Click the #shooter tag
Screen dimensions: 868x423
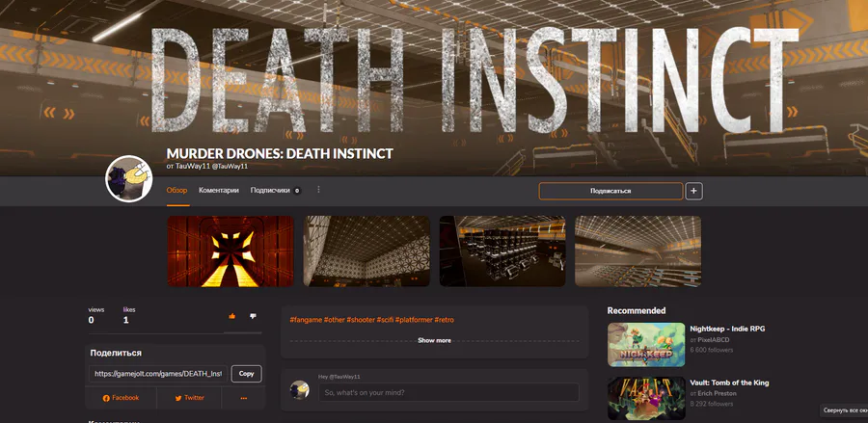pyautogui.click(x=361, y=320)
